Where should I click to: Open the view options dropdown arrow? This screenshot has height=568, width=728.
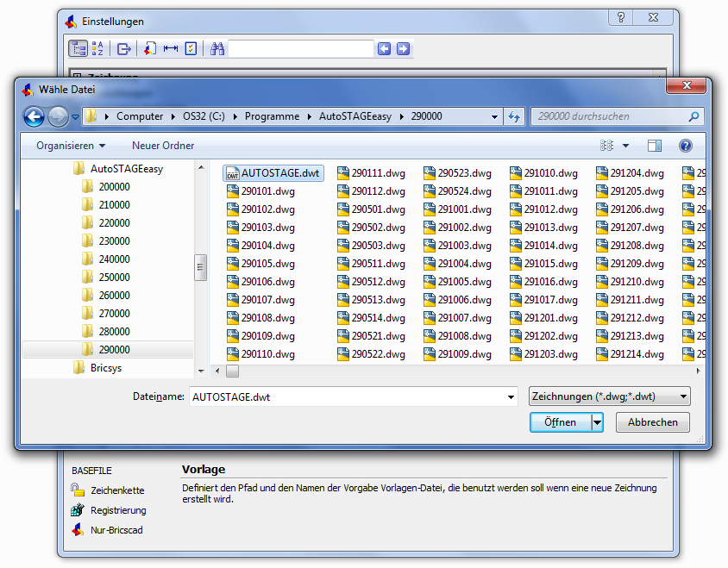[625, 146]
